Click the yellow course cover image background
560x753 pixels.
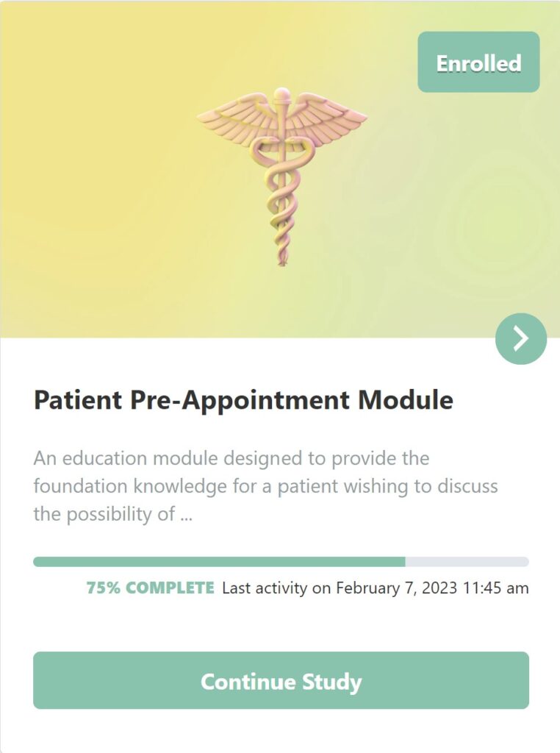[x=96, y=184]
